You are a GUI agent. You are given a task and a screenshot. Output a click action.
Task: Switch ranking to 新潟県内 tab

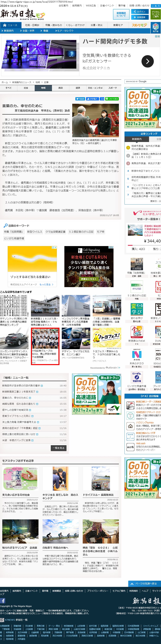click(x=137, y=139)
